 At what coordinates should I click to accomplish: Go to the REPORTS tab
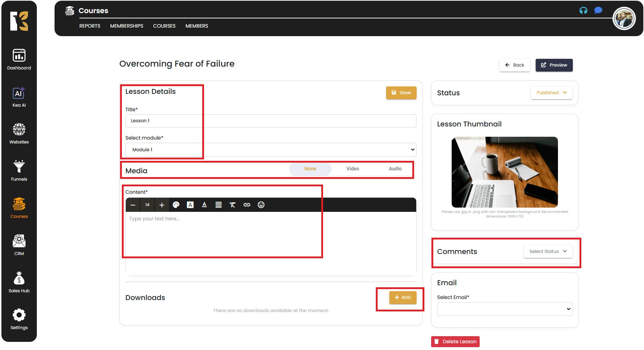(x=90, y=26)
